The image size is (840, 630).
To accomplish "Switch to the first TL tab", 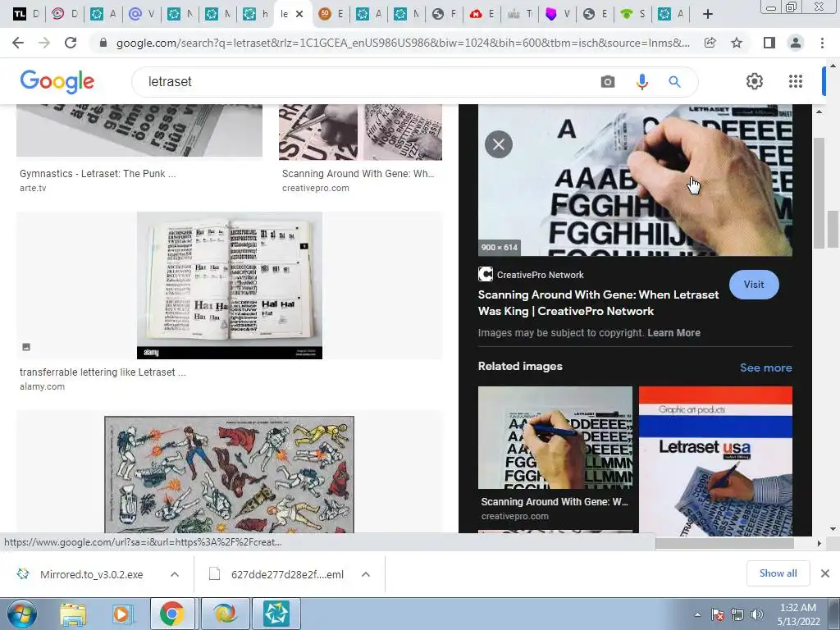I will tap(27, 15).
